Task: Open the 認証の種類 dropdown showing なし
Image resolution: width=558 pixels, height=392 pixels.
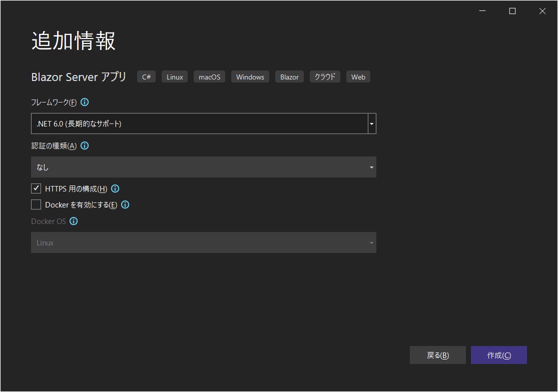Action: coord(204,167)
